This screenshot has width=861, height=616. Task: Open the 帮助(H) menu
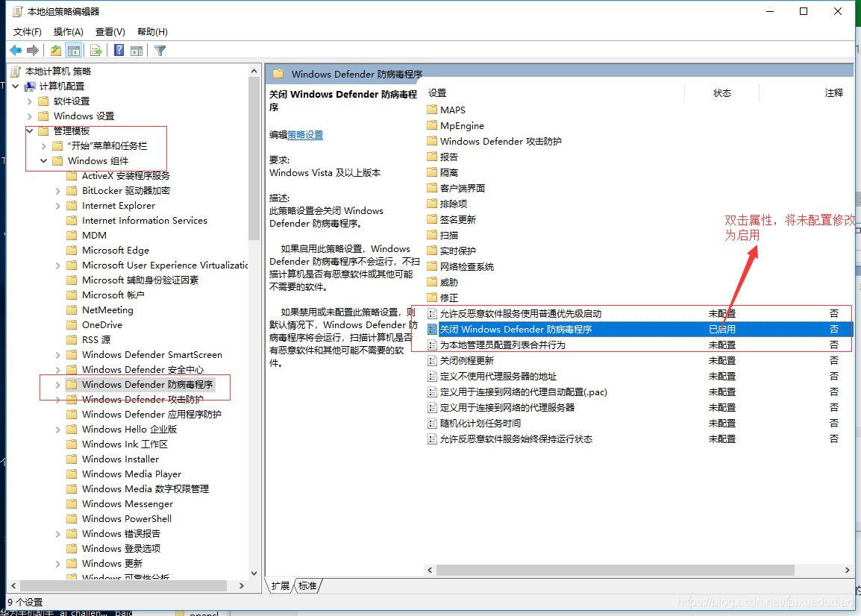(x=153, y=32)
